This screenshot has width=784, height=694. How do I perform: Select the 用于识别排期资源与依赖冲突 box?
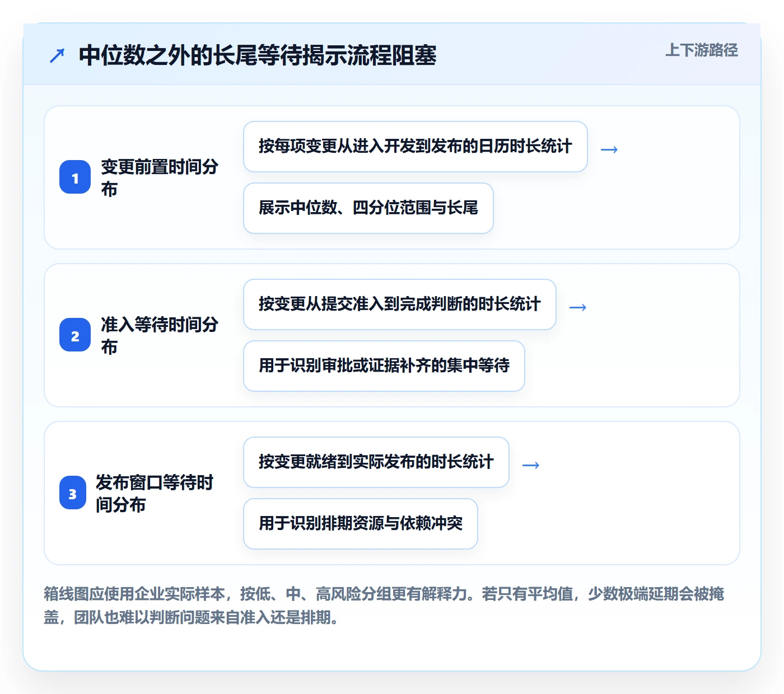pos(361,524)
